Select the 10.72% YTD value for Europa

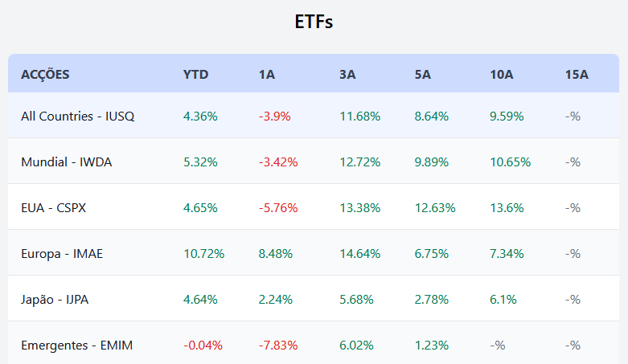[204, 253]
